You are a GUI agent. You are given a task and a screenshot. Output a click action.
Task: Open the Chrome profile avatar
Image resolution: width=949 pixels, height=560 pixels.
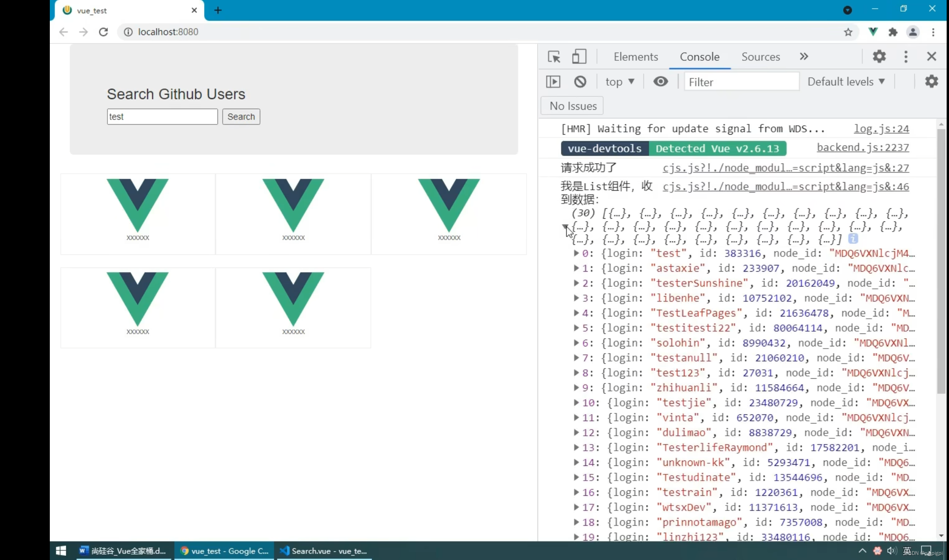[913, 32]
